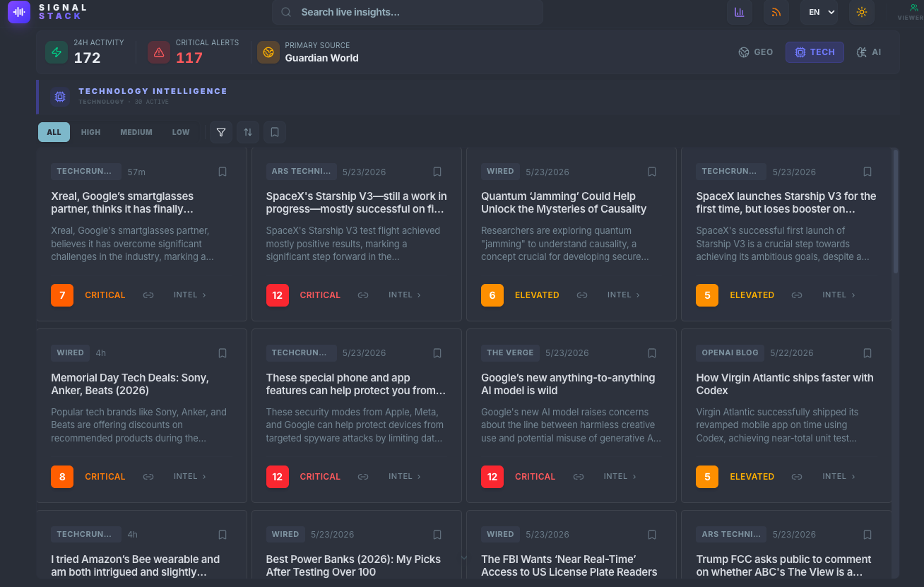Copy link icon on Starship V3 work in progress card
Screen dimensions: 924x587
point(363,295)
